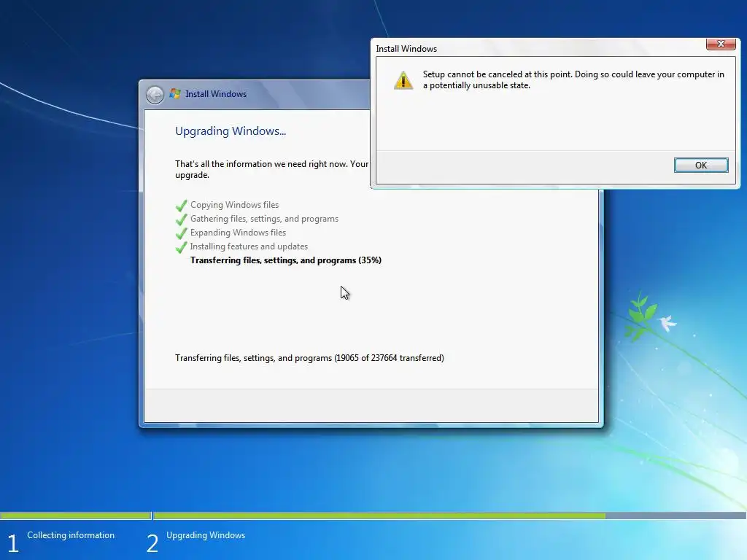Click 'Setup cannot be canceled' warning message
The height and width of the screenshot is (560, 747).
pos(573,79)
